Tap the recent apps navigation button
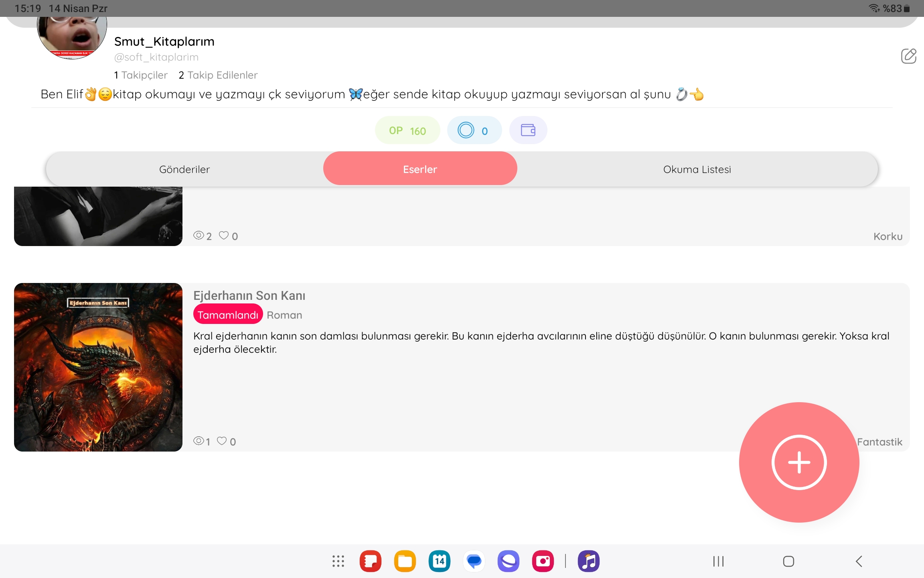This screenshot has width=924, height=578. (x=718, y=561)
